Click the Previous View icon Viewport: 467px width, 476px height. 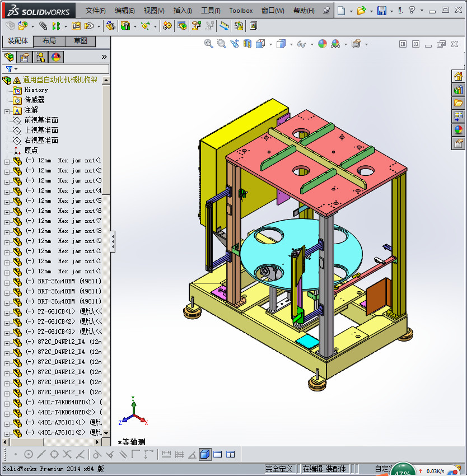pyautogui.click(x=235, y=44)
